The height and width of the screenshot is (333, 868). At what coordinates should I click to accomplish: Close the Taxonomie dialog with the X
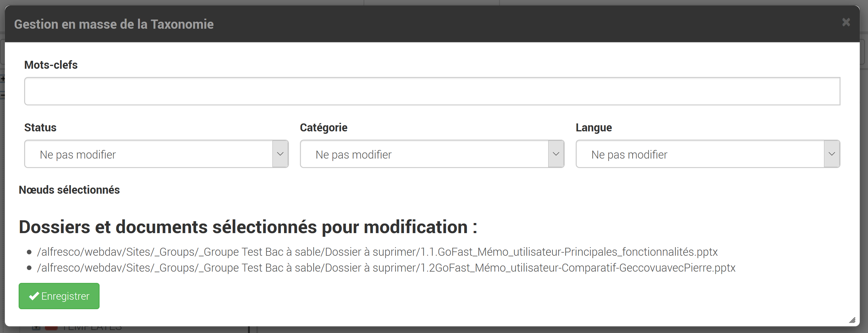[846, 22]
